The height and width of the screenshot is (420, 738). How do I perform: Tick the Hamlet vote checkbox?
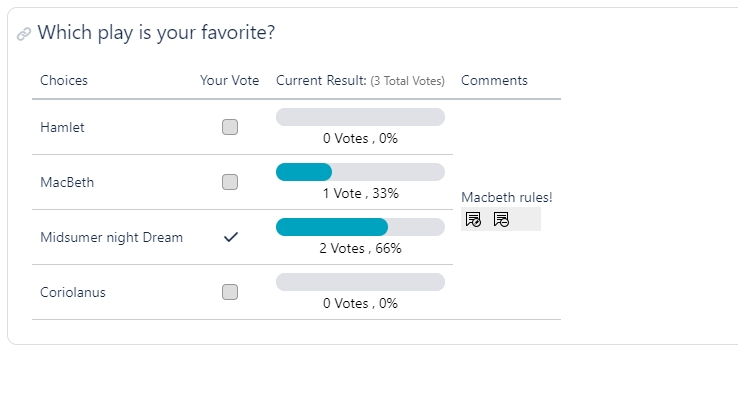click(230, 127)
